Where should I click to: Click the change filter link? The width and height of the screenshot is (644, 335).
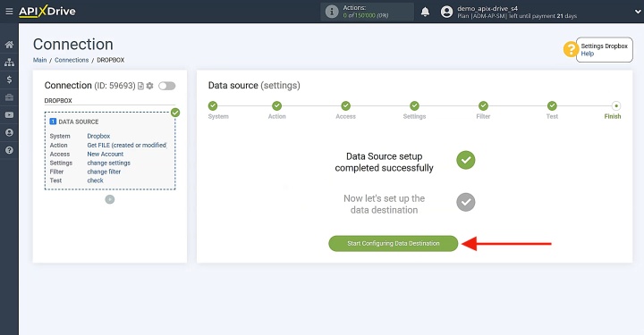pos(104,172)
